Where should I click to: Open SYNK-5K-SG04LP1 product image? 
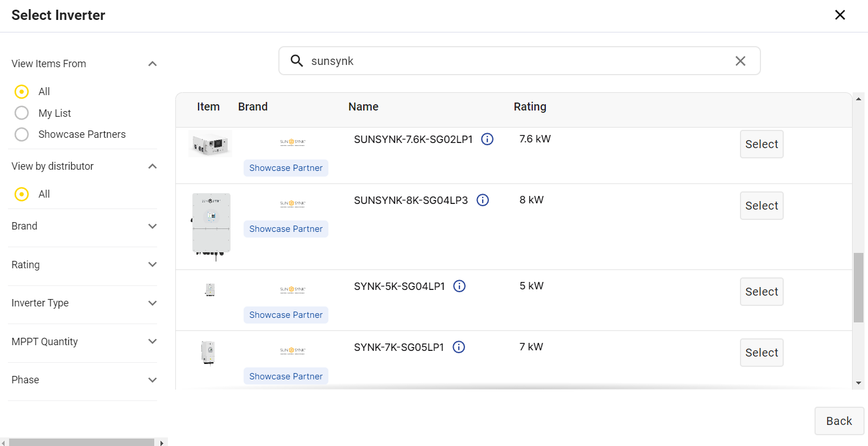pyautogui.click(x=209, y=289)
